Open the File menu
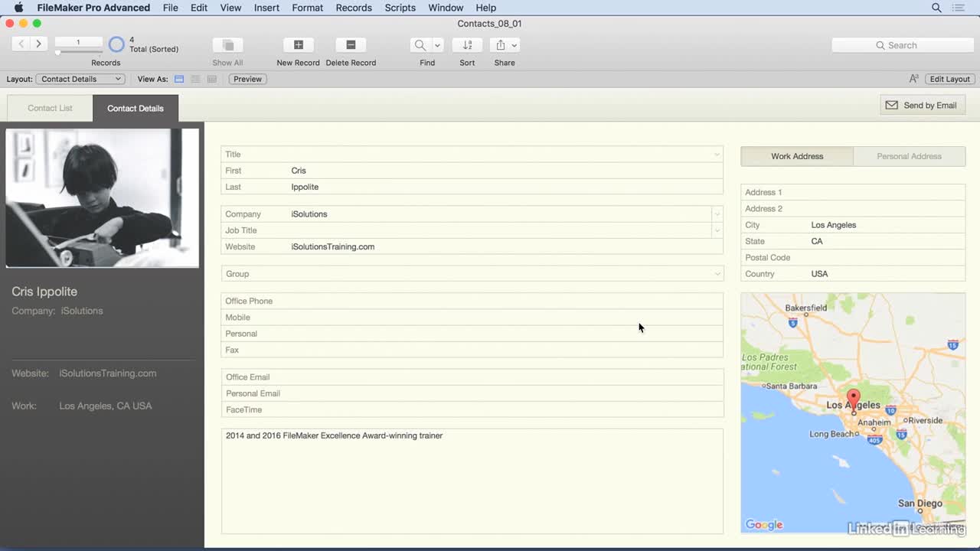Image resolution: width=980 pixels, height=551 pixels. 171,8
